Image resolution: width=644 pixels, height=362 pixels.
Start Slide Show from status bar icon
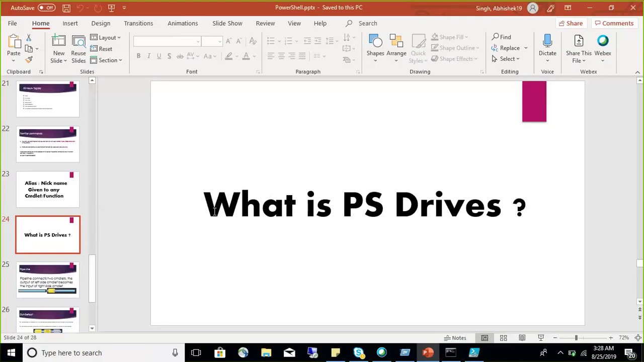point(541,338)
